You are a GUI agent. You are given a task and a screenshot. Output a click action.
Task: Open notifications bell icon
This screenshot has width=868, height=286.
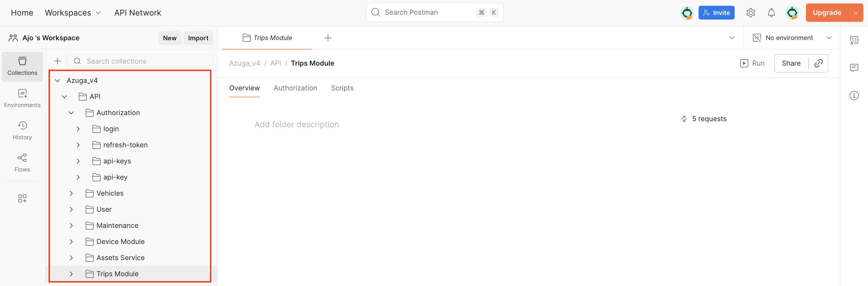(x=771, y=13)
